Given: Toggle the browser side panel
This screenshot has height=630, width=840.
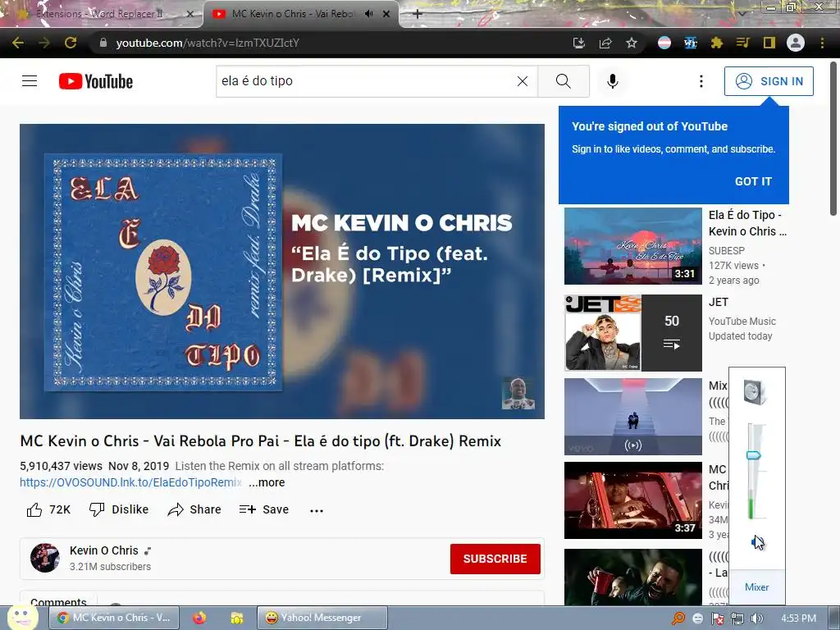Looking at the screenshot, I should click(769, 43).
